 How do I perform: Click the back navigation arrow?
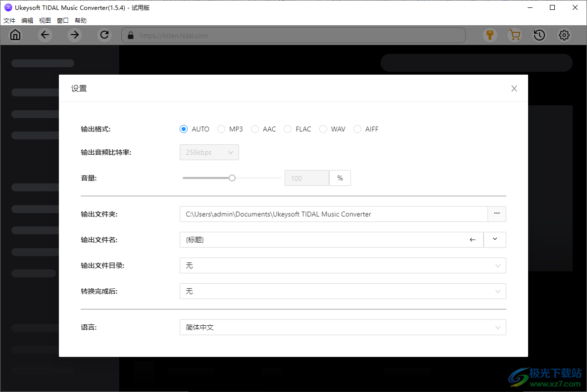click(45, 35)
